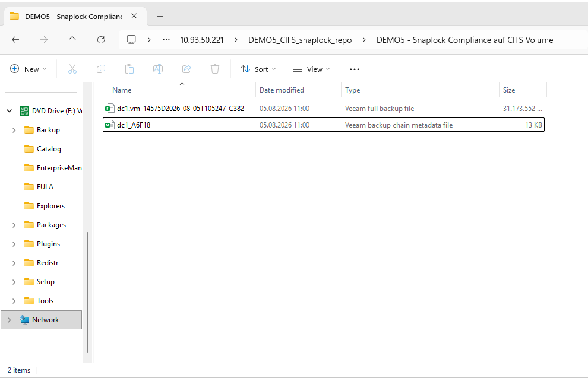Open the Explorers folder in sidebar
588x378 pixels.
point(50,206)
